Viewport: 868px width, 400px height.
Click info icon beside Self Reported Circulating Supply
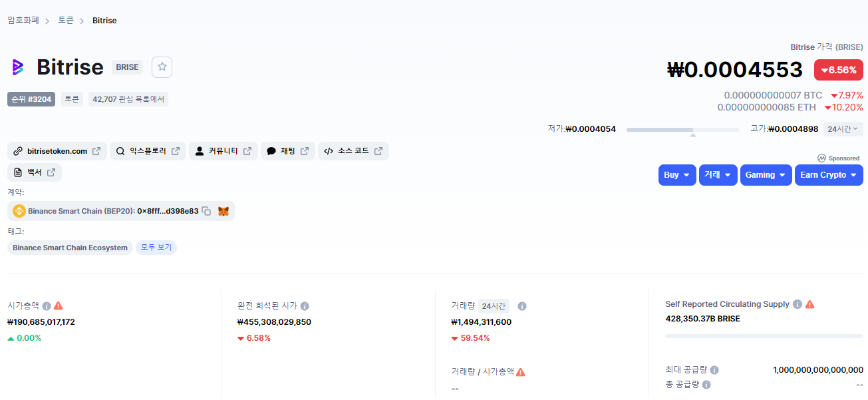click(797, 304)
